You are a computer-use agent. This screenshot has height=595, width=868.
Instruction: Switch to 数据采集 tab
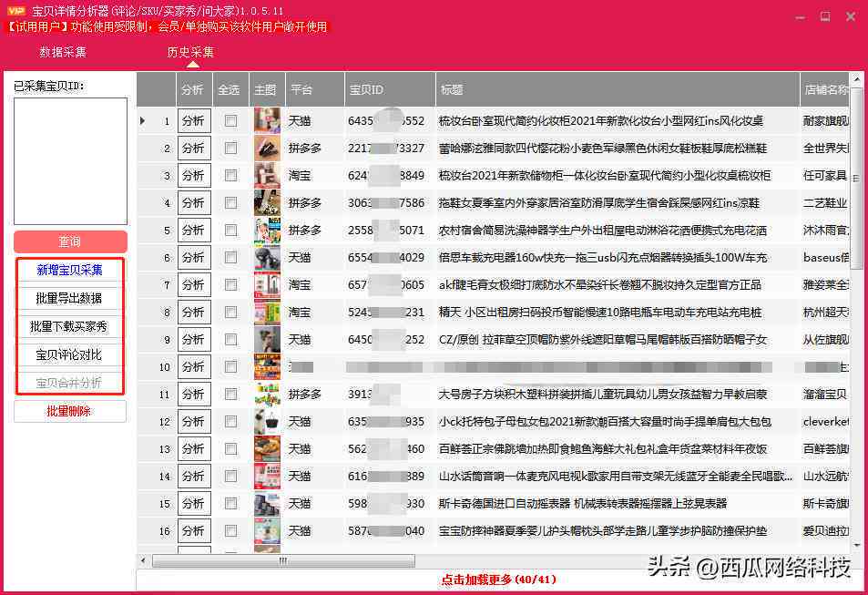pos(63,52)
